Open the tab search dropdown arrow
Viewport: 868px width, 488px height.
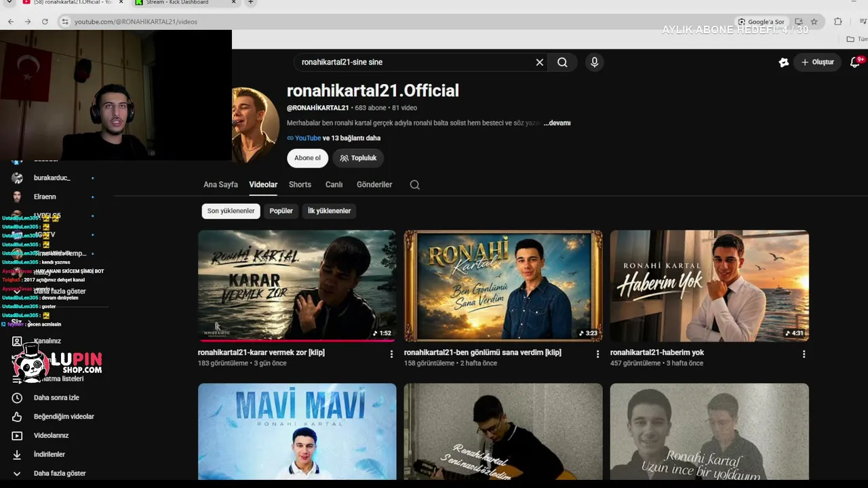point(9,3)
